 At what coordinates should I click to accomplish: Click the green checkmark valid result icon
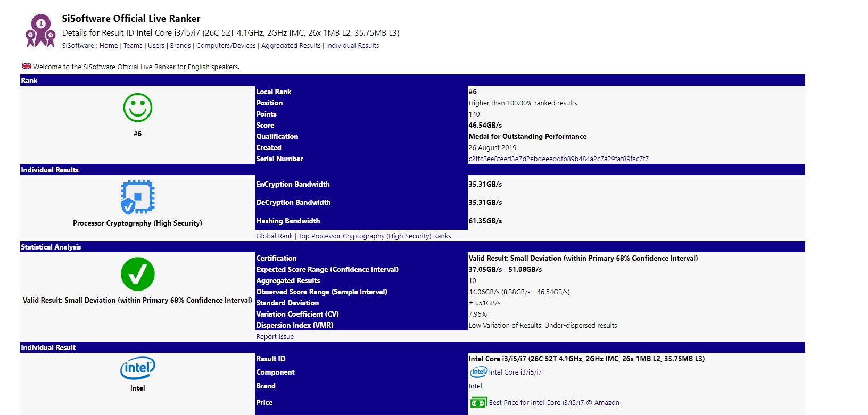[138, 274]
